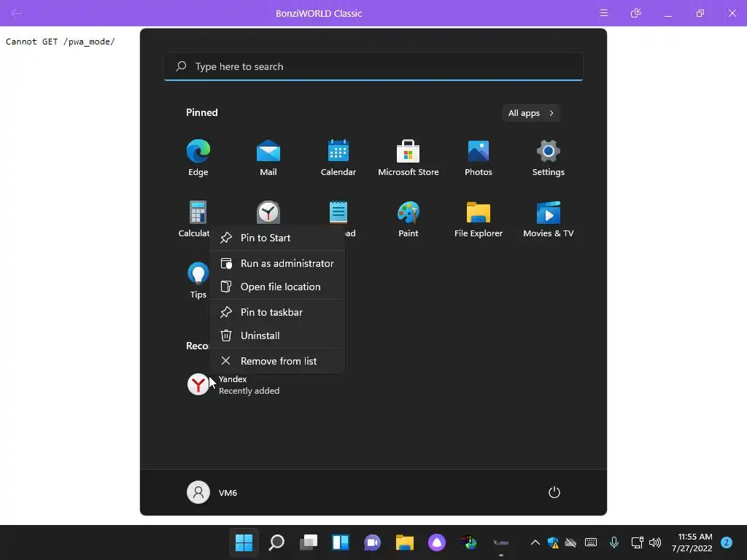Screen dimensions: 747x560
Task: Select Run as administrator
Action: (x=277, y=263)
